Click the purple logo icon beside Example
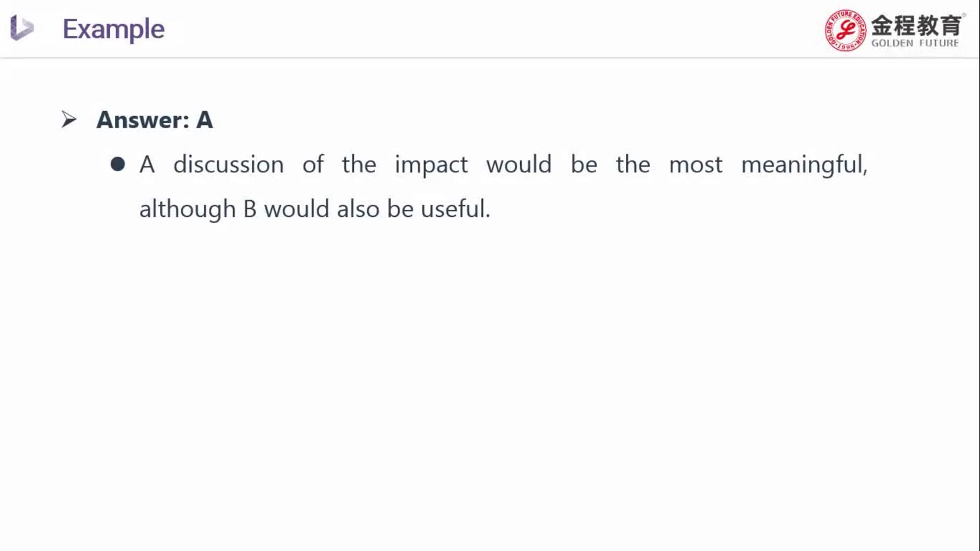 click(22, 28)
